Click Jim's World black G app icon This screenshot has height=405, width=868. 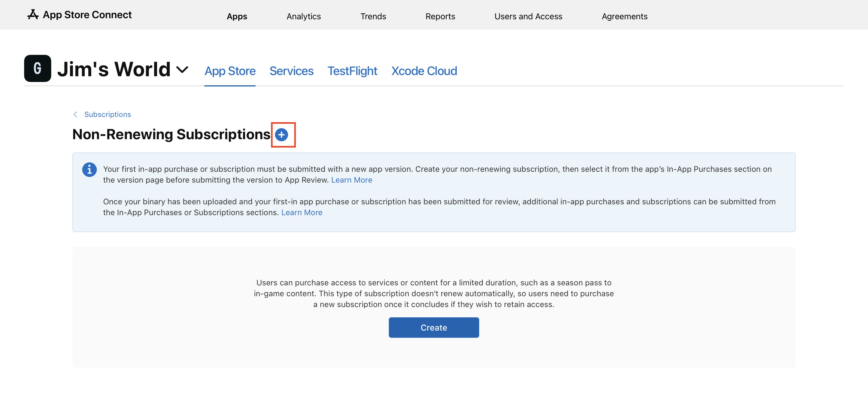tap(37, 68)
